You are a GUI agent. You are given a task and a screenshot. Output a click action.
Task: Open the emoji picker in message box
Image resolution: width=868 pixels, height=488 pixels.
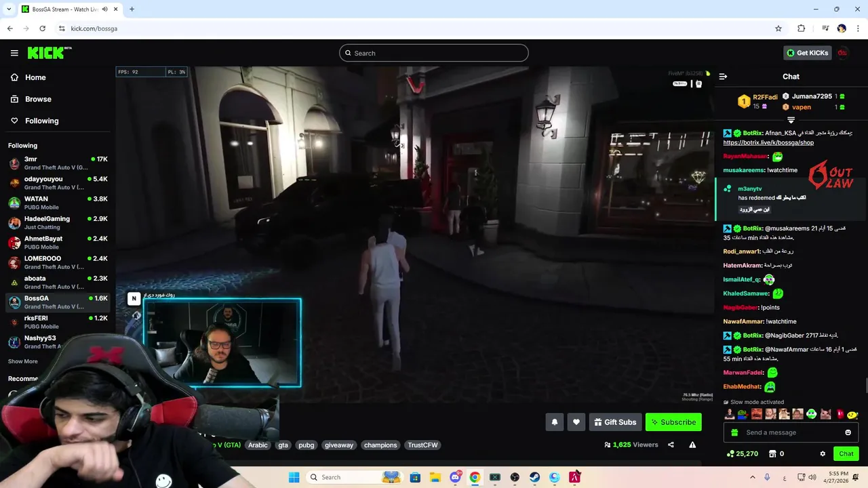(x=848, y=432)
